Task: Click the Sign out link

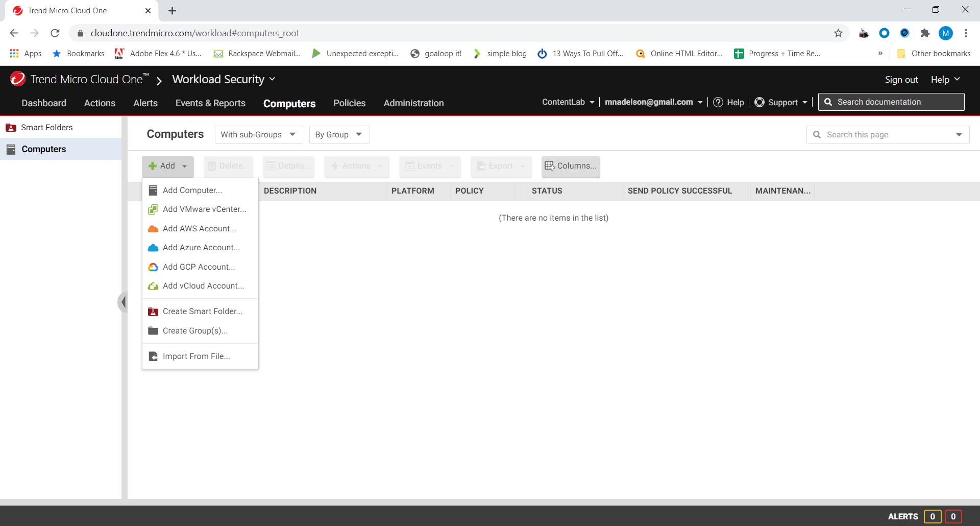Action: pos(901,80)
